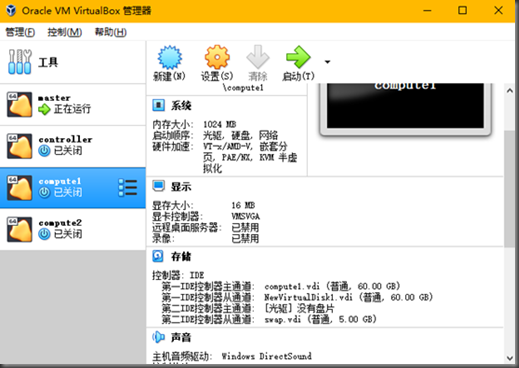Click the details pane scroll down arrow
The height and width of the screenshot is (368, 519).
pyautogui.click(x=510, y=358)
